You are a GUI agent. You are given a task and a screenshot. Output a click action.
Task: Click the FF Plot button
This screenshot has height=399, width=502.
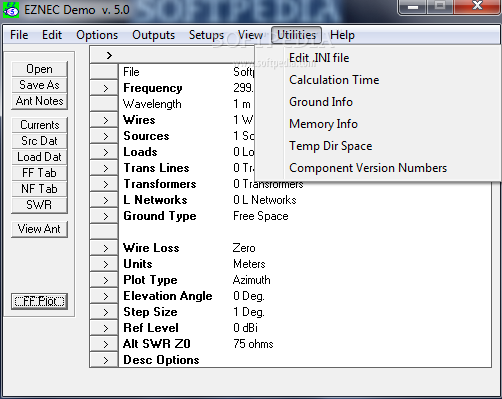click(x=39, y=301)
